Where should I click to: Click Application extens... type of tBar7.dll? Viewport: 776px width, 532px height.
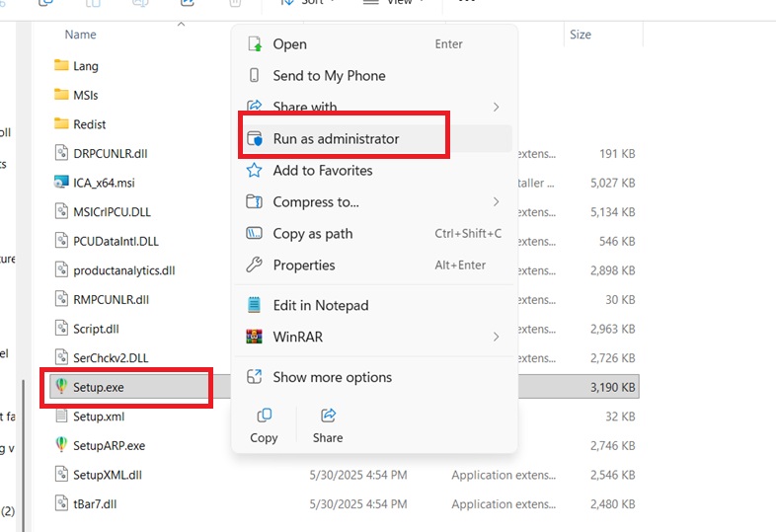pyautogui.click(x=504, y=503)
